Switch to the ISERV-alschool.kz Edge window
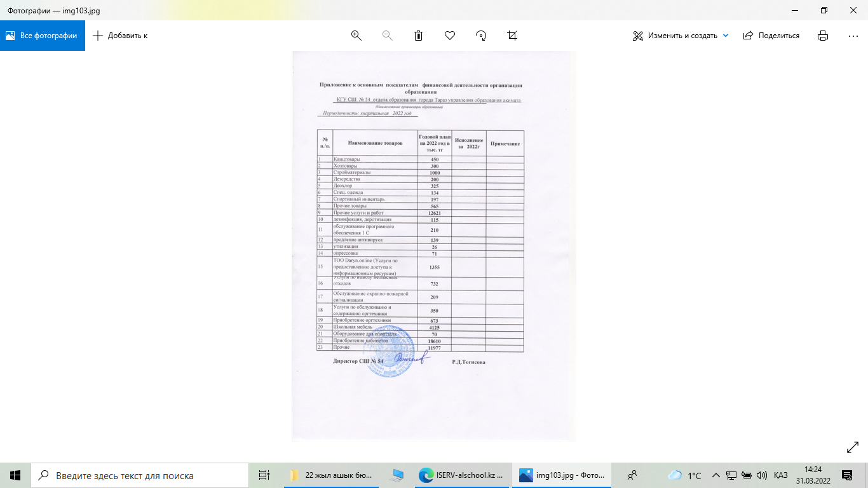 (x=461, y=475)
